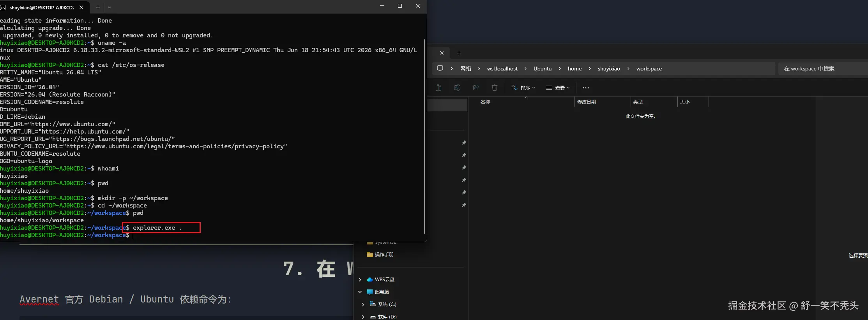This screenshot has height=320, width=868.
Task: Click the Share icon in Explorer toolbar
Action: point(476,88)
